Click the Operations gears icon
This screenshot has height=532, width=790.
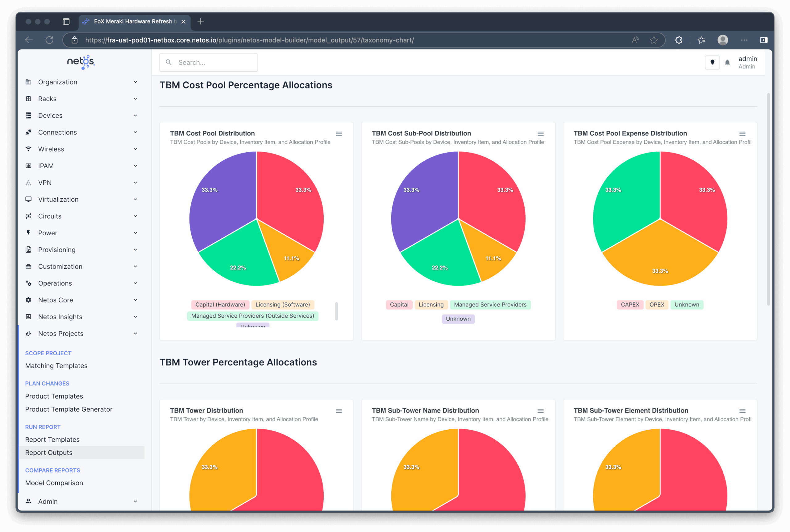[28, 283]
